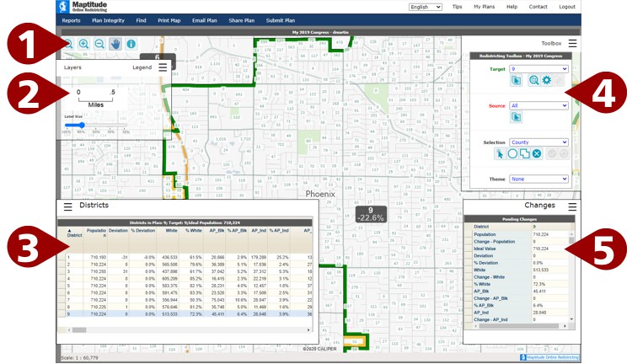Sort by the District column header
Screen dimensions: 632x364
74,233
